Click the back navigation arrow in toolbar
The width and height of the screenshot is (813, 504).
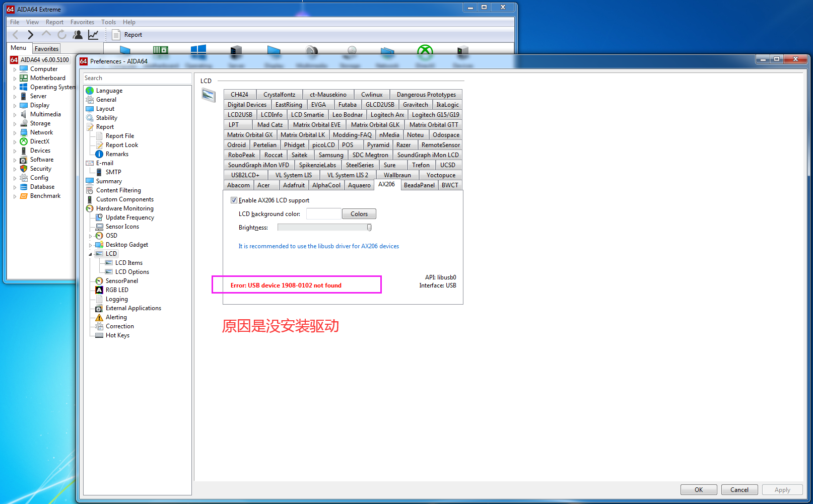tap(15, 35)
